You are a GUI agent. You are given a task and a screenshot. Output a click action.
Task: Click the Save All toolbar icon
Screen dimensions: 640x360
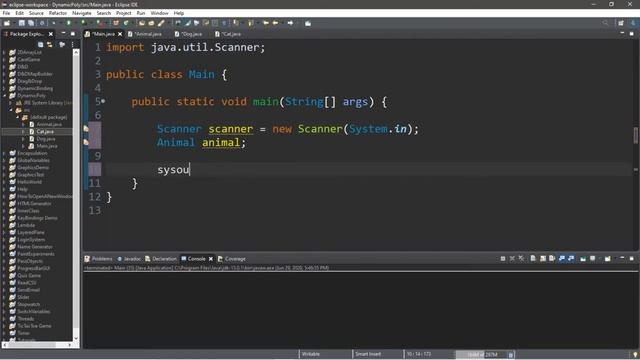pos(31,23)
